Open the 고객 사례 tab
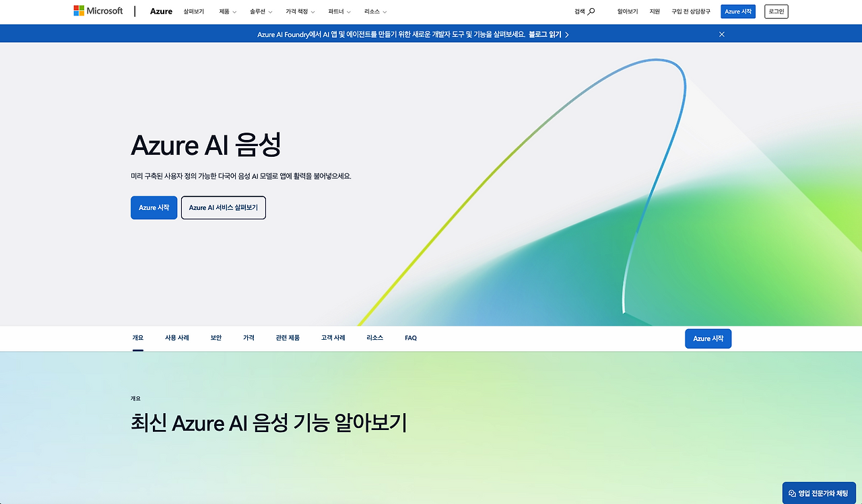The width and height of the screenshot is (862, 504). pos(332,338)
